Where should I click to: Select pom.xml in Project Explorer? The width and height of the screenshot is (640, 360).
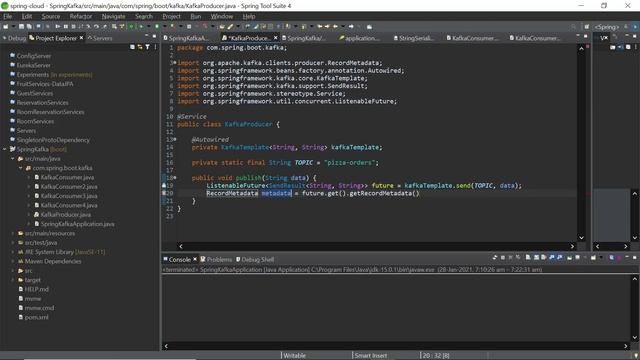pyautogui.click(x=36, y=317)
